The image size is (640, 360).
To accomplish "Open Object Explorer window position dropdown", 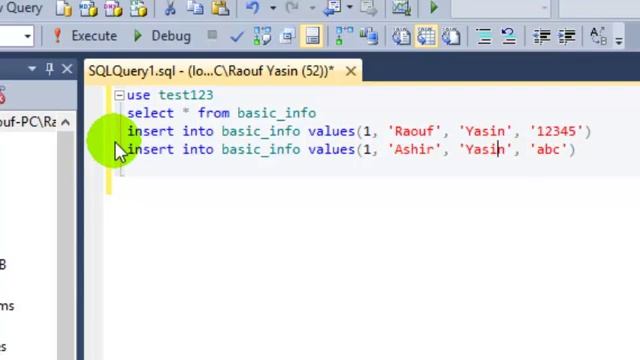I will [32, 69].
